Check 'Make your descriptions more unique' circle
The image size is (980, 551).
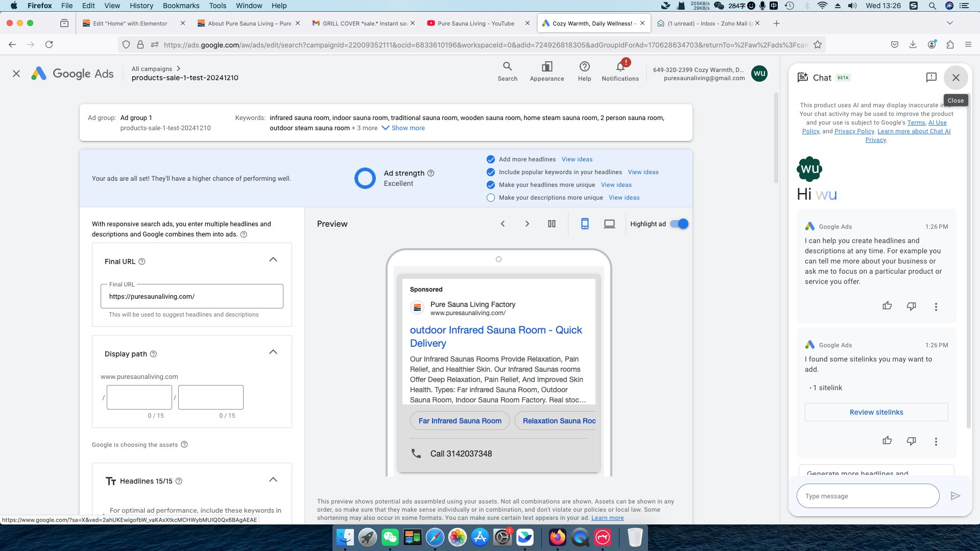coord(491,198)
